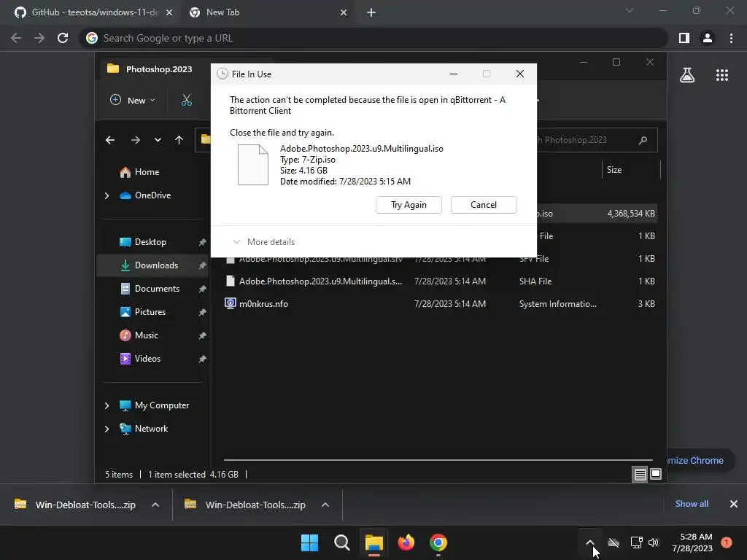
Task: Open Music in Explorer sidebar
Action: [139, 335]
